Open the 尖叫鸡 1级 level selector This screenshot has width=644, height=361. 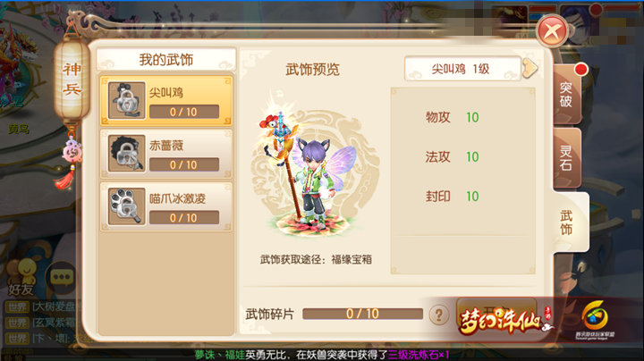pyautogui.click(x=463, y=69)
